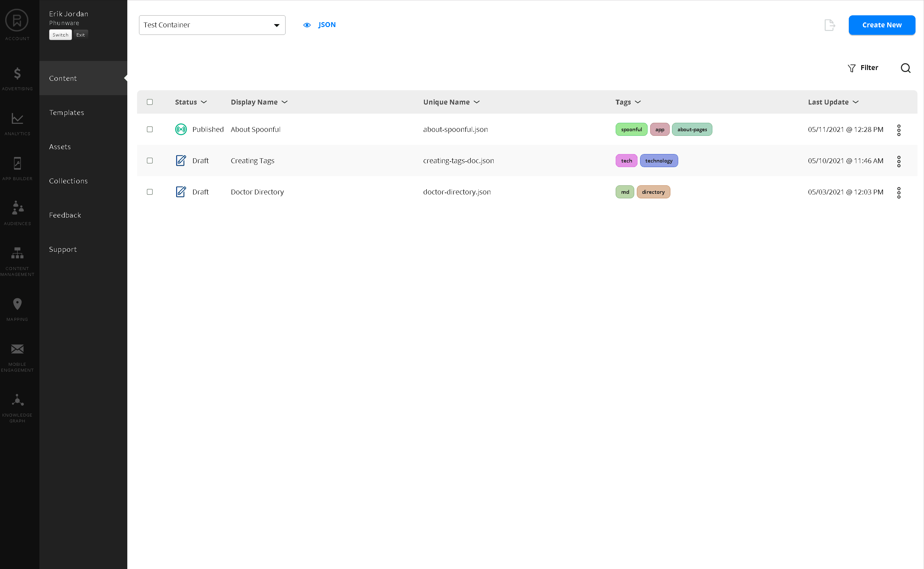Open the App Builder phone icon

(17, 164)
